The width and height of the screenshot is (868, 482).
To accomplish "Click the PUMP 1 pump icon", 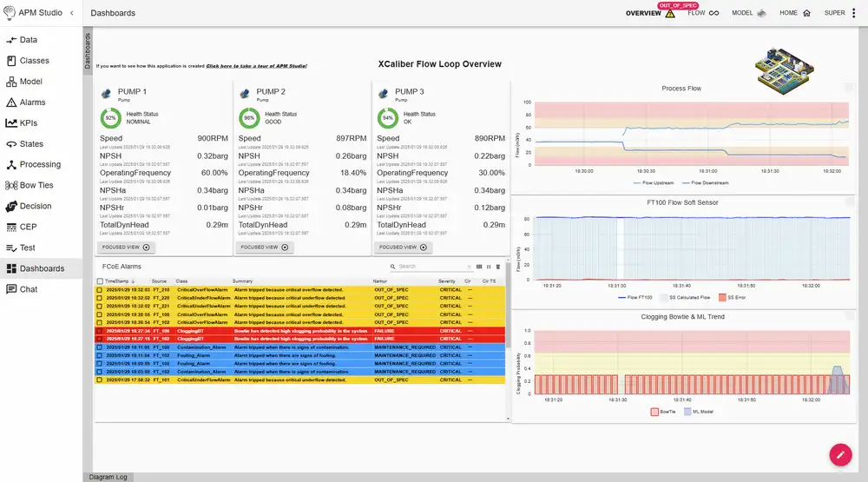I will point(106,94).
